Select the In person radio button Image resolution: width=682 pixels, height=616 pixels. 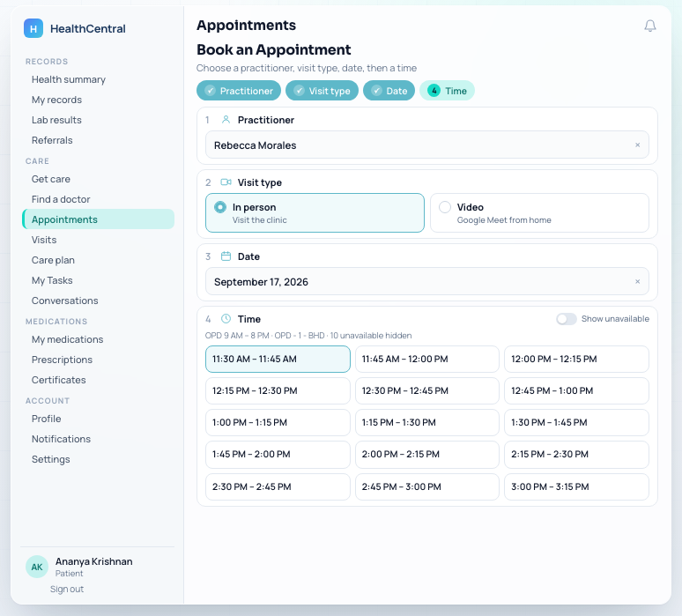pos(220,207)
